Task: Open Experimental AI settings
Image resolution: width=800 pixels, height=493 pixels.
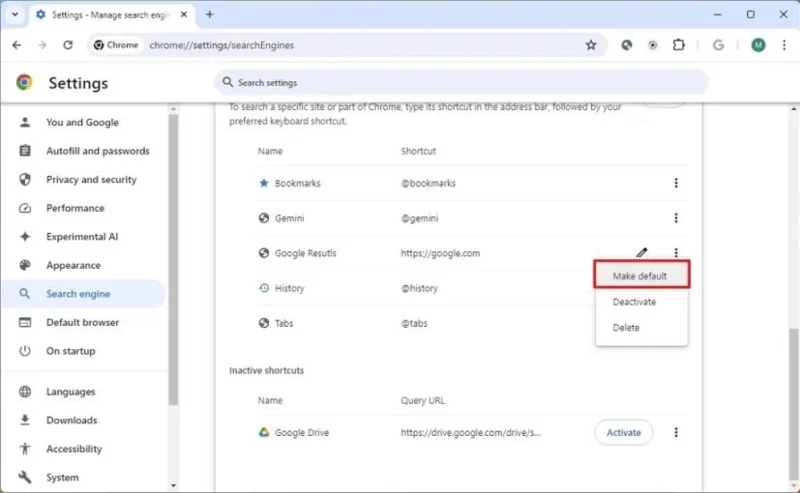Action: click(x=83, y=237)
